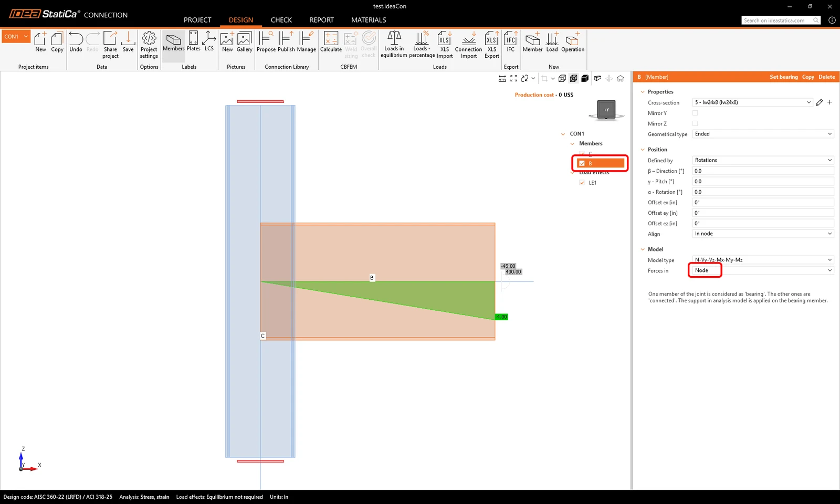Open the MATERIALS tab
This screenshot has height=504, width=840.
[x=369, y=20]
